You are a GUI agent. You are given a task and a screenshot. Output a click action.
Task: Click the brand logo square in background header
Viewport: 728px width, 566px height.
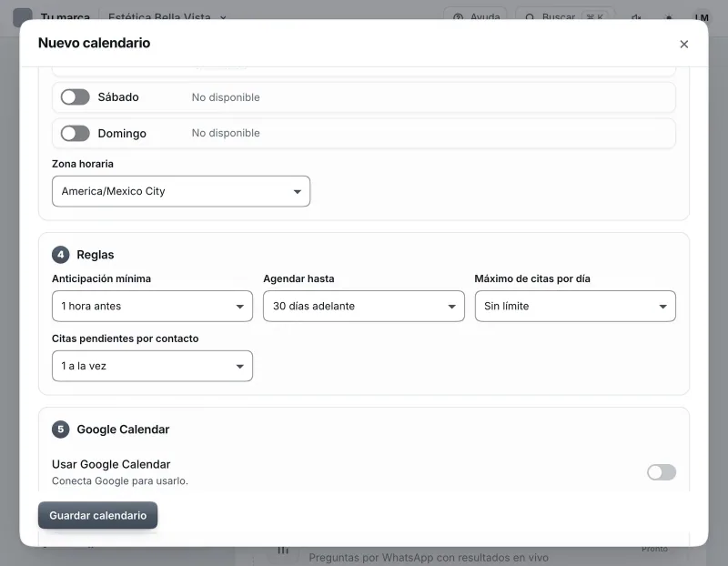click(23, 17)
